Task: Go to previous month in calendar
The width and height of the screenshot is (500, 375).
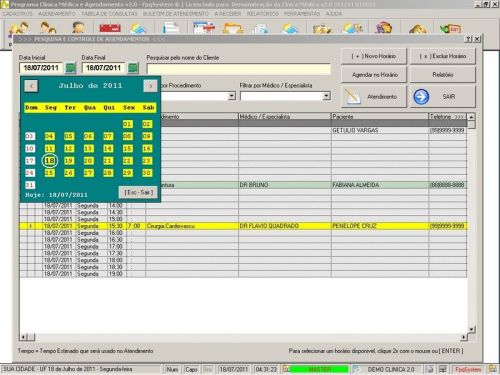Action: pos(31,86)
